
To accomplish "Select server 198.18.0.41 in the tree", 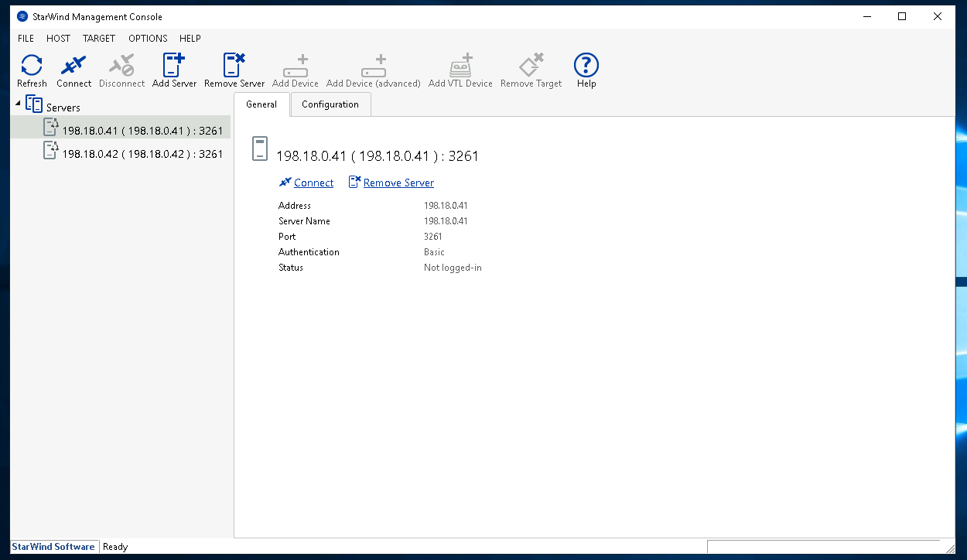I will pos(142,131).
